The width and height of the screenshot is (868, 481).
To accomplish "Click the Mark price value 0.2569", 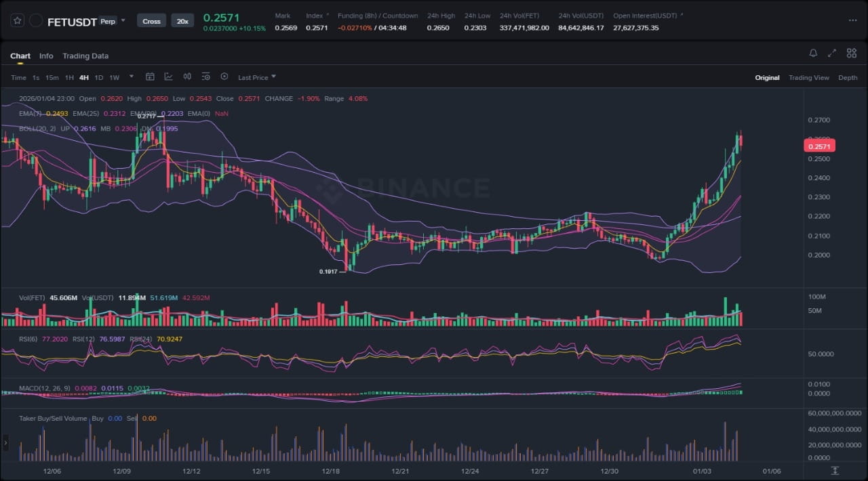I will [285, 28].
